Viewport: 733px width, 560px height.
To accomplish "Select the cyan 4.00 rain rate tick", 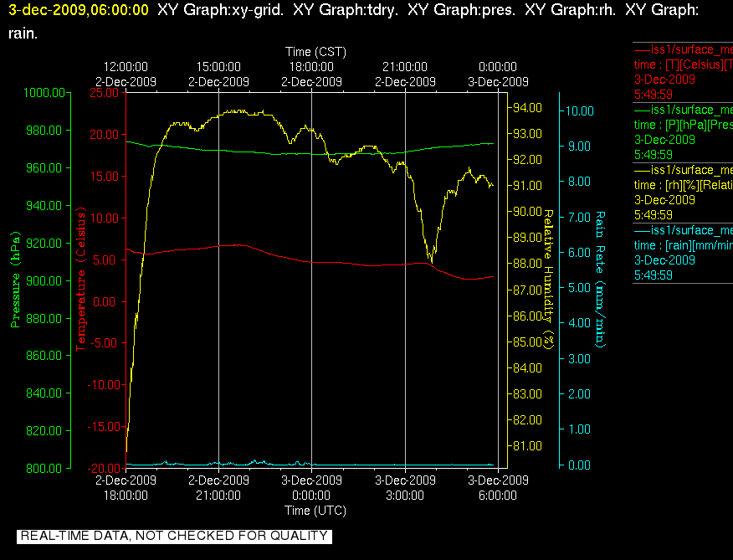I will (579, 323).
